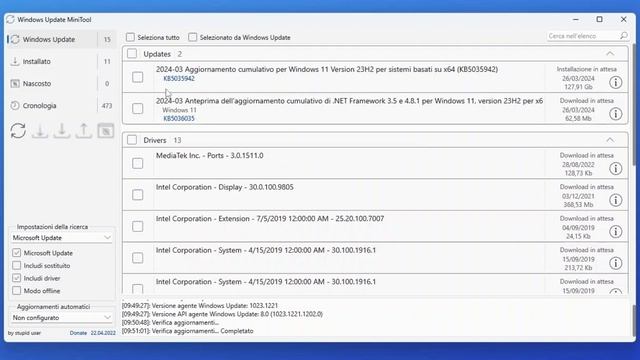This screenshot has width=640, height=360.
Task: Open info for Intel System driver 213,72 Kb
Action: click(x=616, y=263)
